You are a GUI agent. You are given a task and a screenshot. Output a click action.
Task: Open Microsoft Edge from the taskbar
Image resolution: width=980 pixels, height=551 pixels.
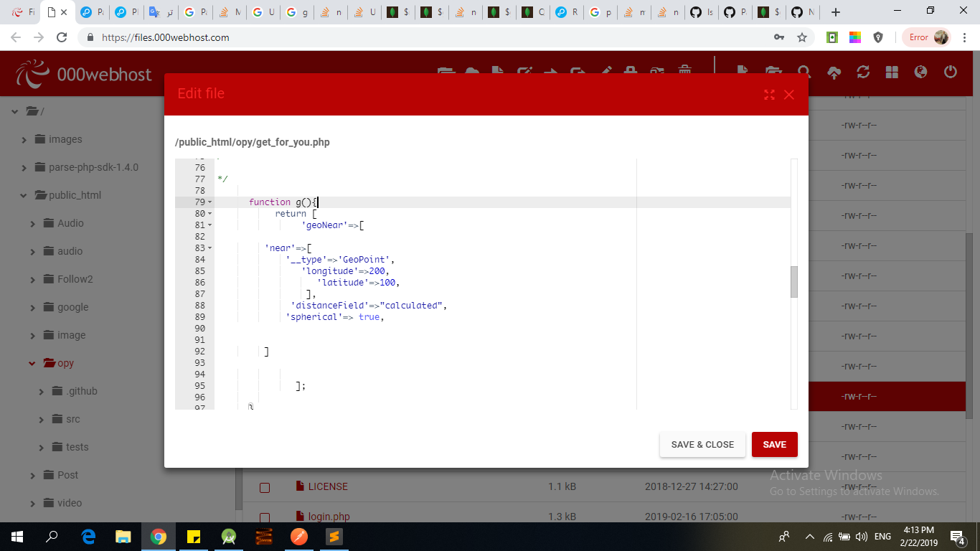[x=88, y=537]
